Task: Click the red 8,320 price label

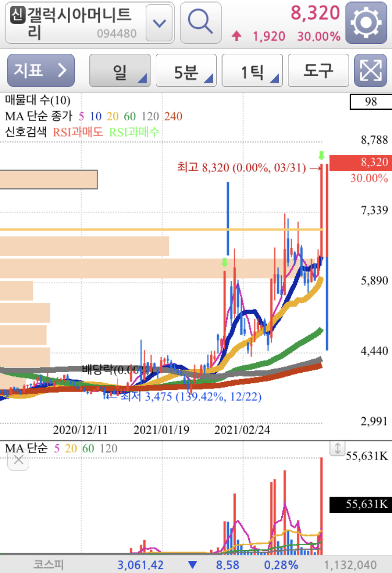Action: (360, 162)
